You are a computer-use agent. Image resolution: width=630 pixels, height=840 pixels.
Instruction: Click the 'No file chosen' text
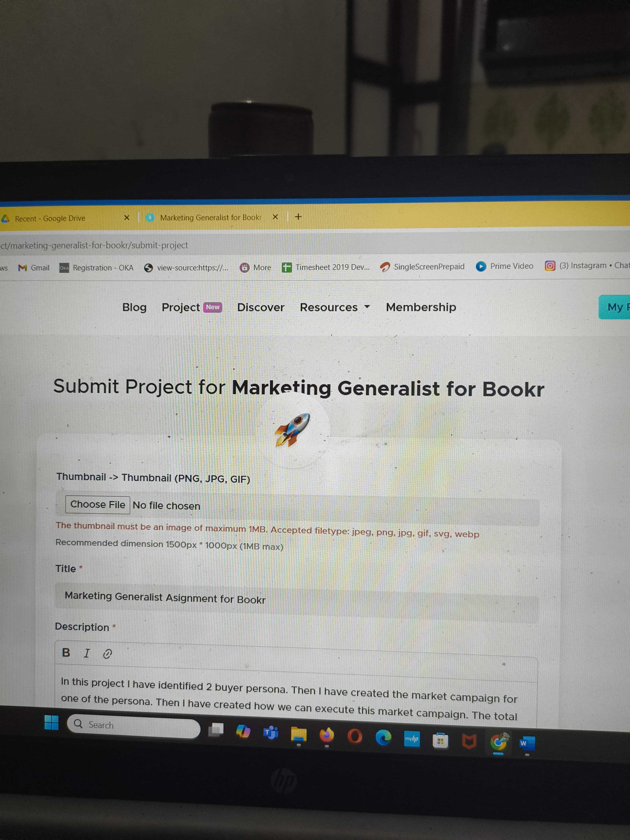point(166,506)
